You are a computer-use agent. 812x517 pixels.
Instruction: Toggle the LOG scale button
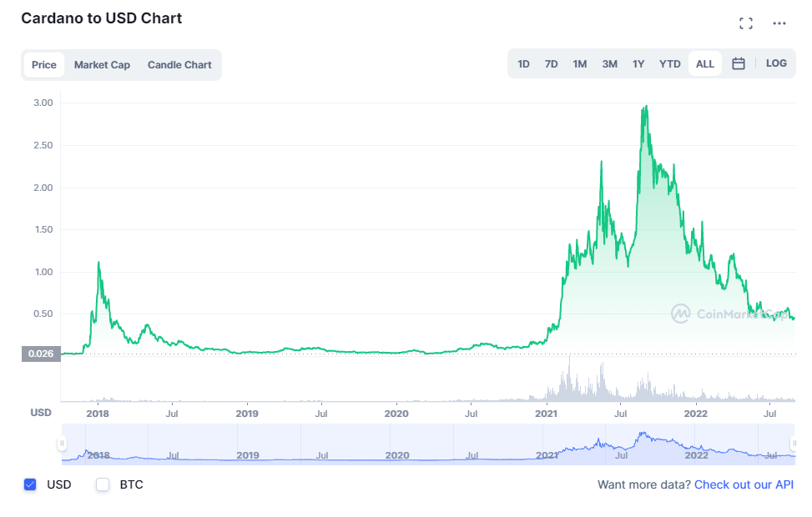[x=776, y=63]
